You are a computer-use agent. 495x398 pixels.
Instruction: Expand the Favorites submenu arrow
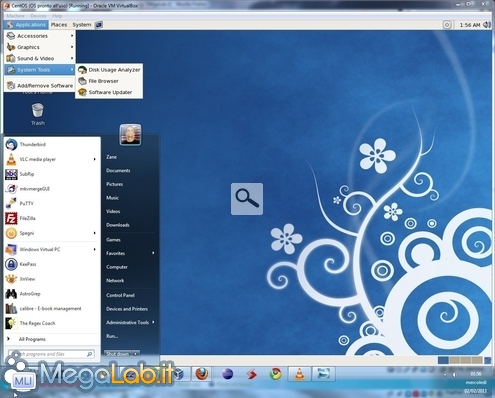pyautogui.click(x=153, y=253)
